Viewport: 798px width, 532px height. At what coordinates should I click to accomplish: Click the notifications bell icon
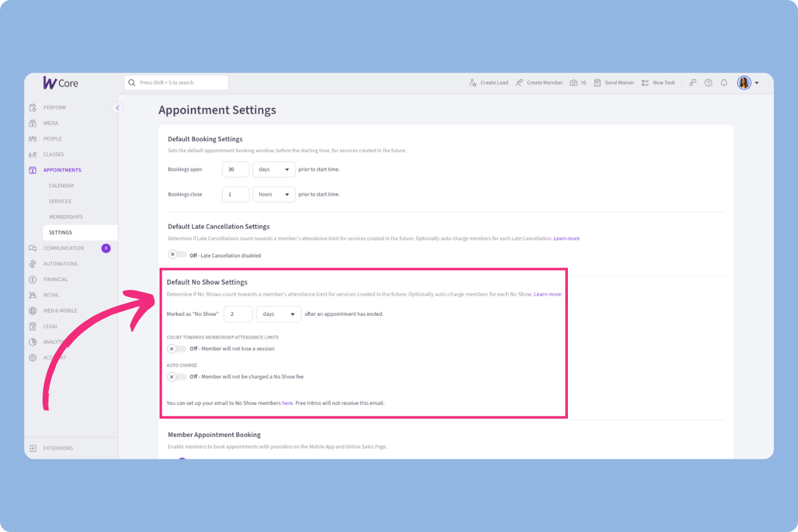tap(724, 82)
